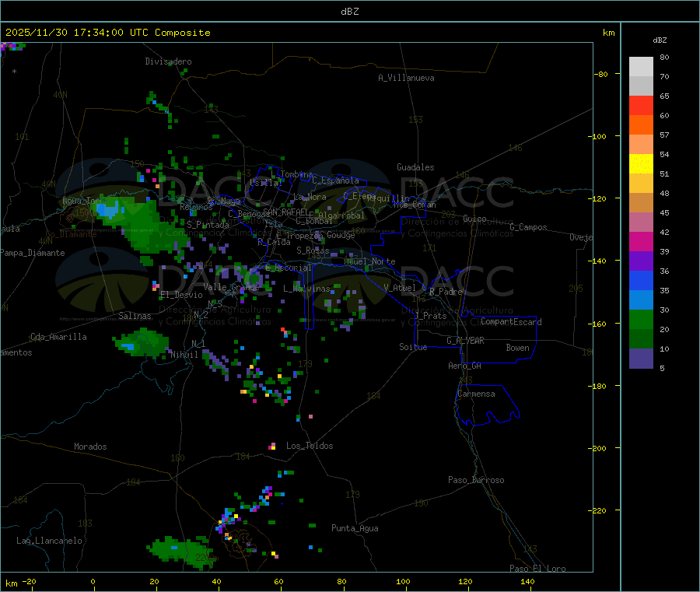Viewport: 700px width, 592px height.
Task: Select the magenta 39-42 dBZ legend swatch
Action: pos(641,241)
